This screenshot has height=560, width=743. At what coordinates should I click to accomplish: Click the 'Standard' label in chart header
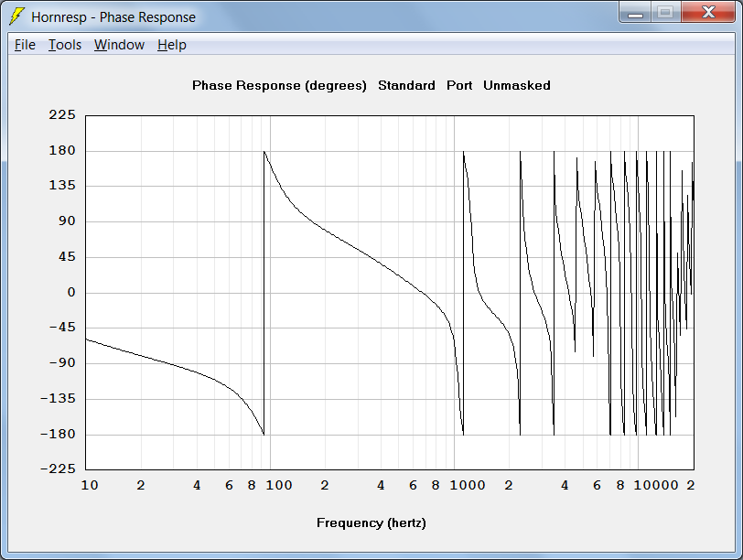point(406,85)
